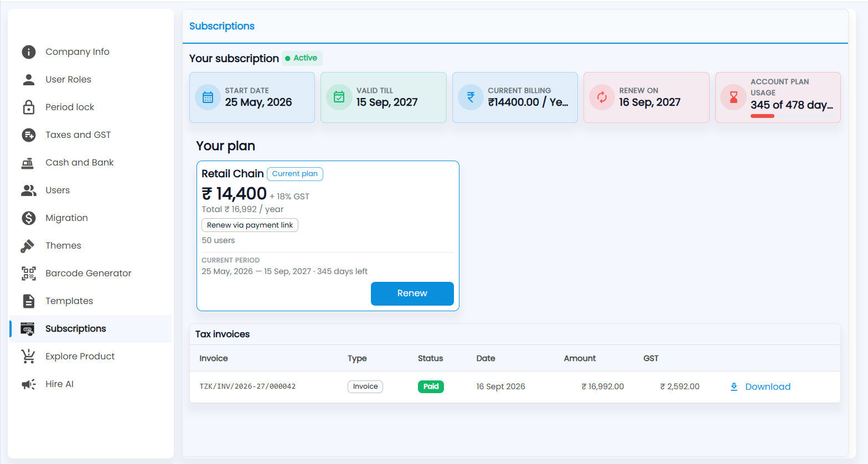Click the download arrow icon for the invoice
Screen dimensions: 868x464
(734, 386)
